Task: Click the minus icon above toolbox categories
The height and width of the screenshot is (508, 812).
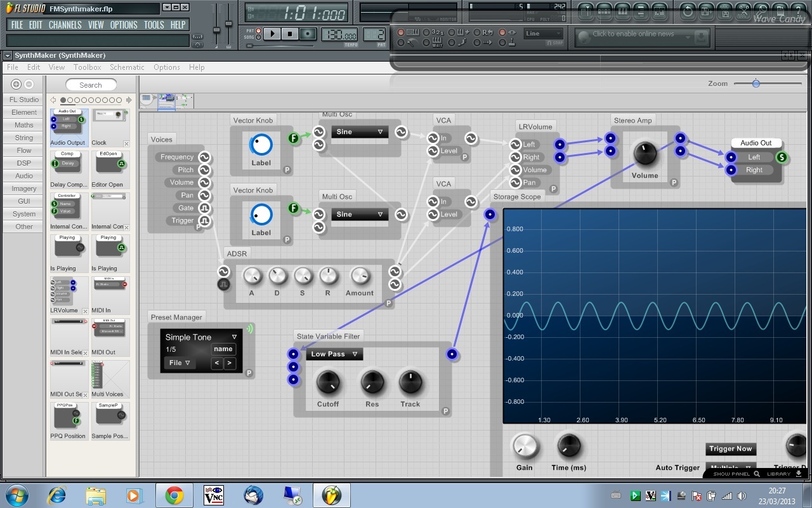Action: [x=29, y=84]
